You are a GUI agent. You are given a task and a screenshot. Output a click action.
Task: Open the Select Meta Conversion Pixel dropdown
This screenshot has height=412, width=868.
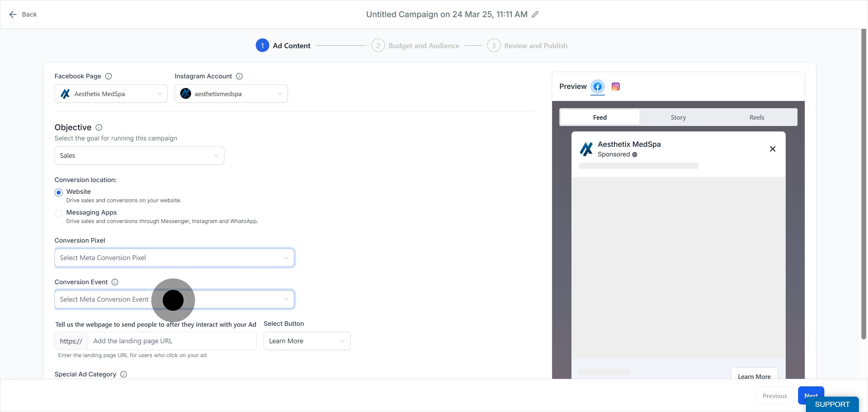[x=174, y=258]
